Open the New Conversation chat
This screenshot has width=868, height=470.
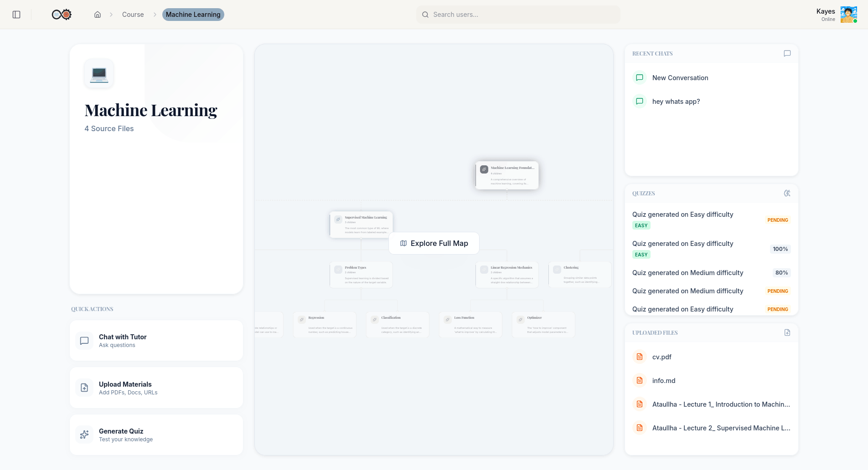pyautogui.click(x=711, y=78)
